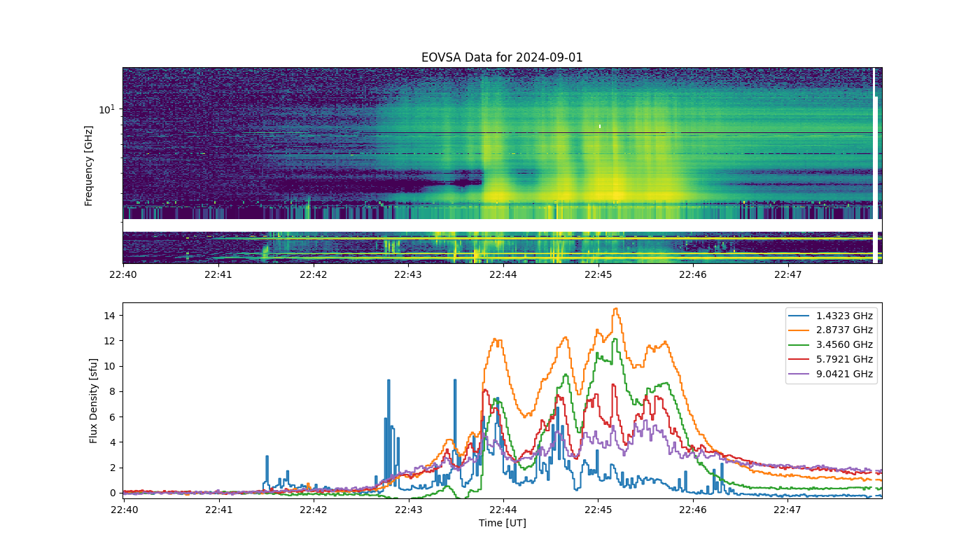Click the tall blue spike near 22:43:30

point(455,381)
